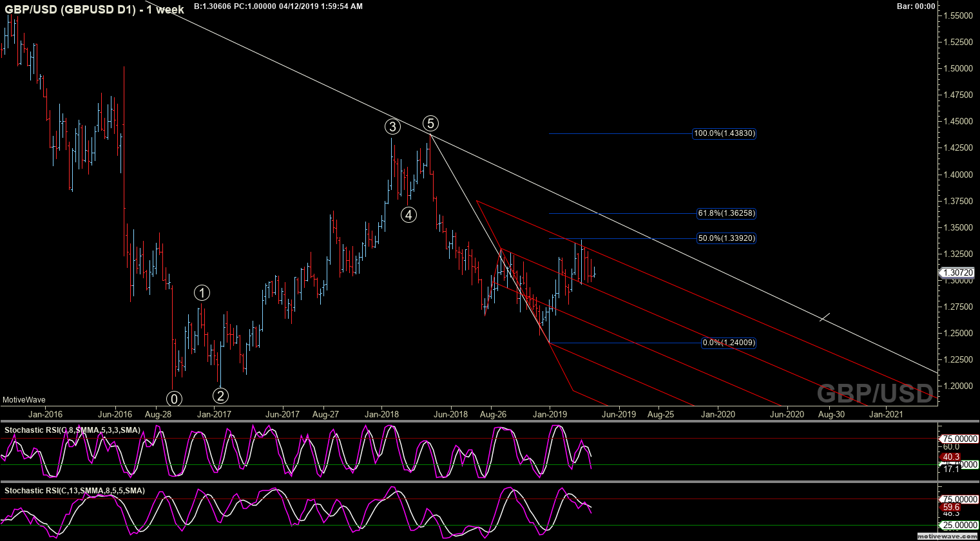Click the bid quote 'B:1.30606' in the header
The image size is (980, 541).
[x=214, y=6]
